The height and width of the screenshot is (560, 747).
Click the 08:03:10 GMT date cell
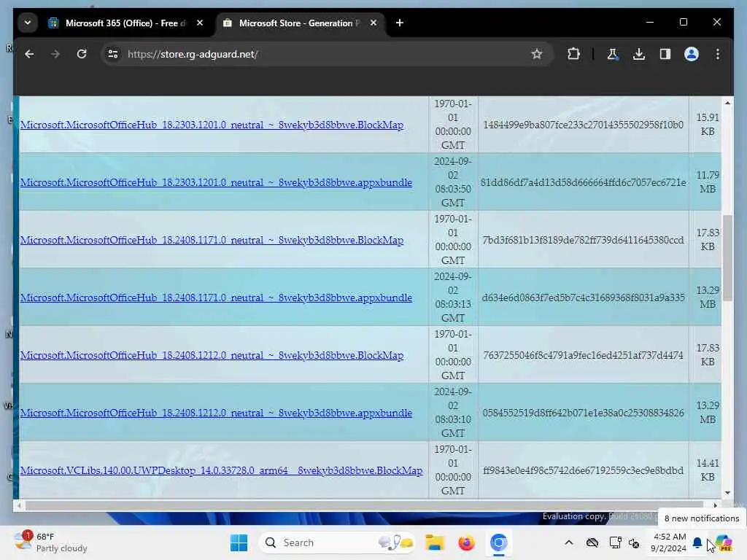tap(452, 413)
